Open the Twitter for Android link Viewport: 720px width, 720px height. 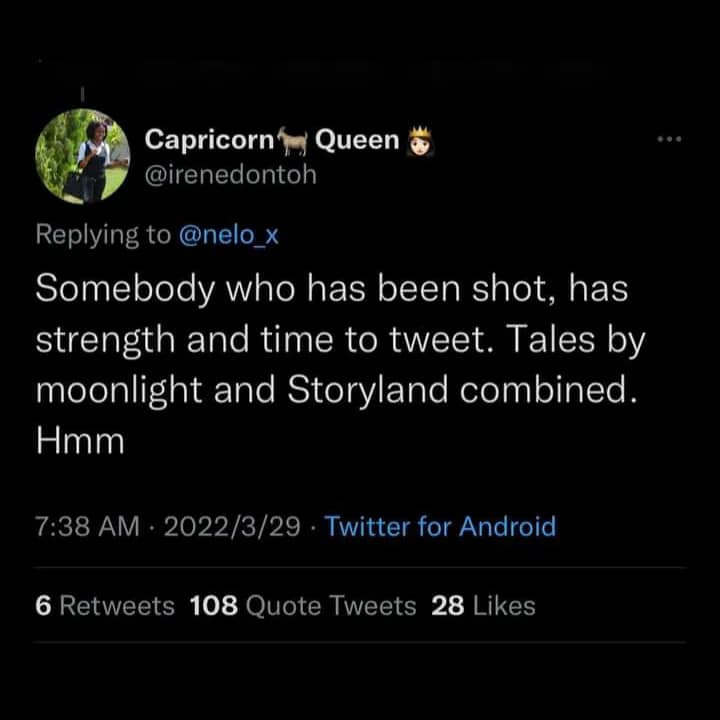(x=440, y=526)
